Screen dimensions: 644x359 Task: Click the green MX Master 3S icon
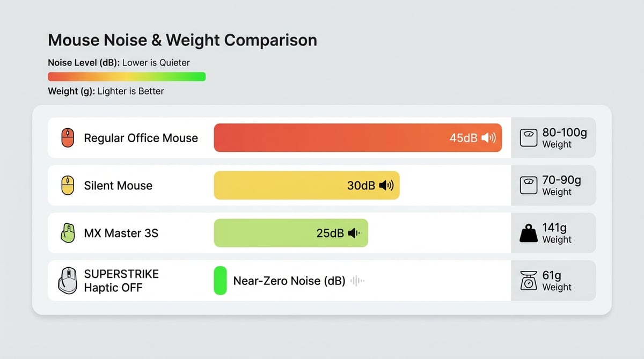(x=67, y=233)
